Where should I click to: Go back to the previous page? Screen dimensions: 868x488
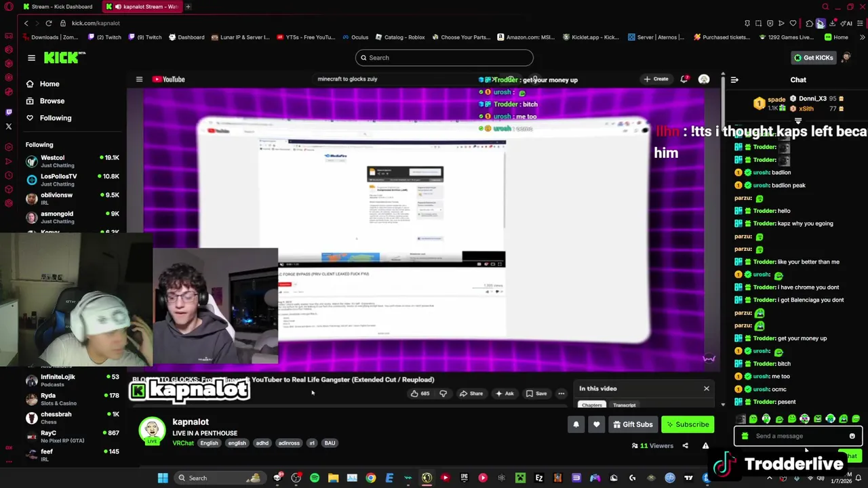pos(26,23)
